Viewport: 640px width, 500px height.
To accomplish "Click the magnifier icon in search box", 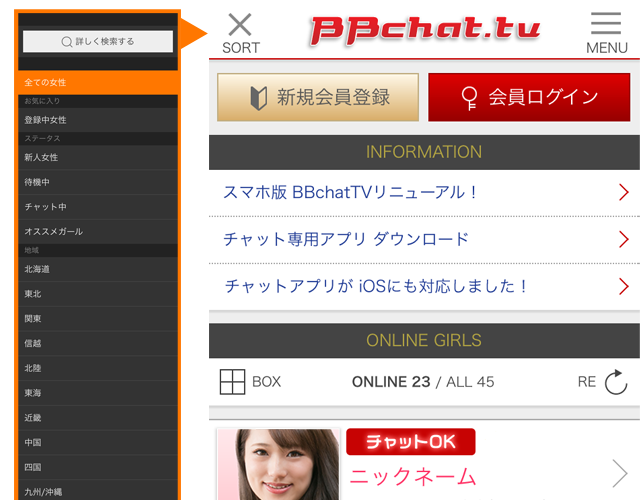I will 67,42.
